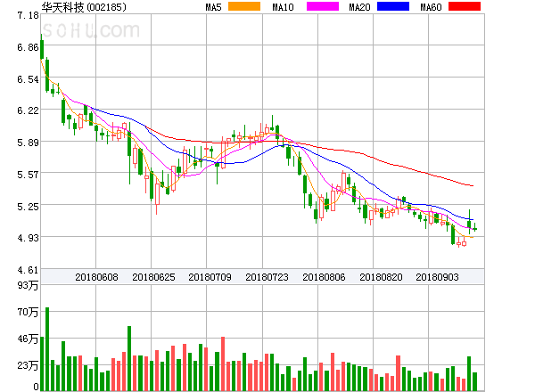Click the 20180625 date label
Viewport: 535px width, 392px height.
point(152,277)
